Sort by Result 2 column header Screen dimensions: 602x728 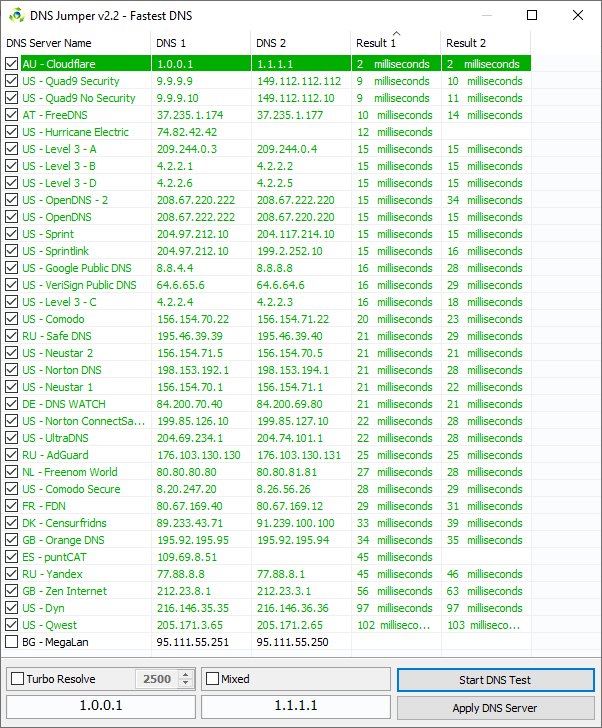pyautogui.click(x=486, y=43)
